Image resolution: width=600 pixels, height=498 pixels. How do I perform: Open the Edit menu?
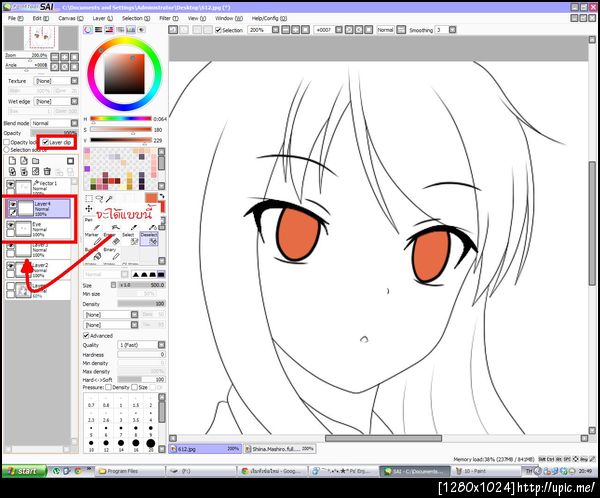[x=41, y=18]
